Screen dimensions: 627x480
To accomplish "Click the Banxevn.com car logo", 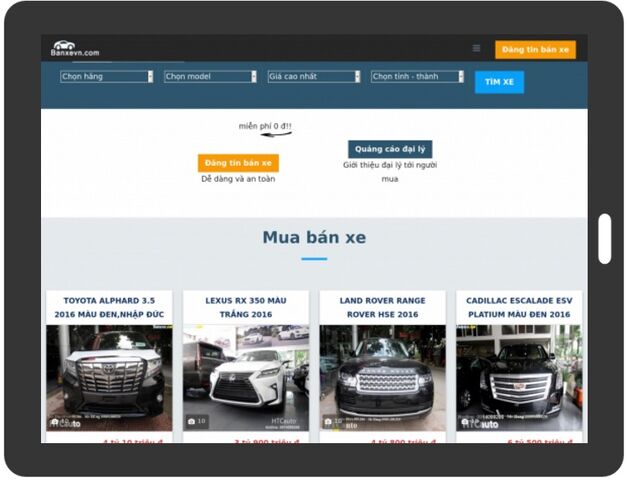I will 75,48.
